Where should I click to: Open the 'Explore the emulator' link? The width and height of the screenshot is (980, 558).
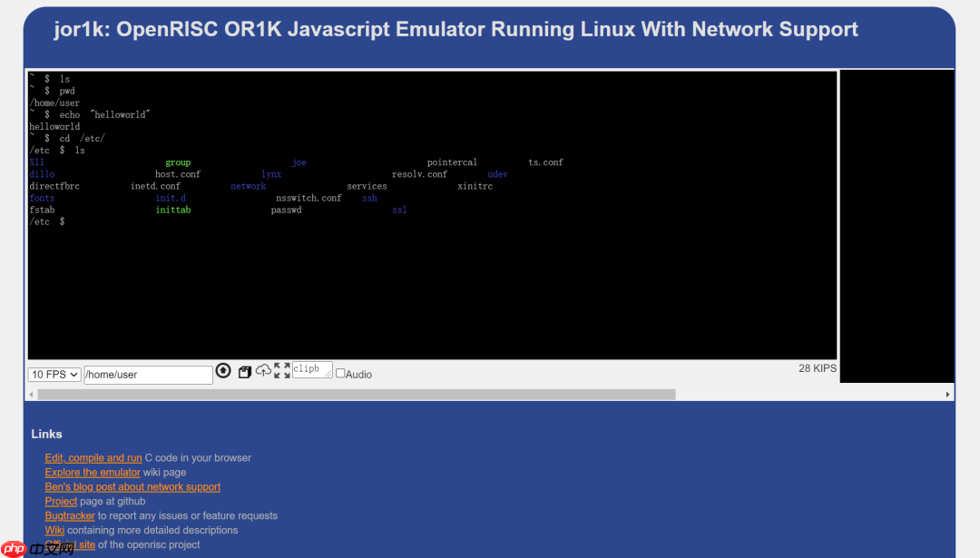click(93, 473)
